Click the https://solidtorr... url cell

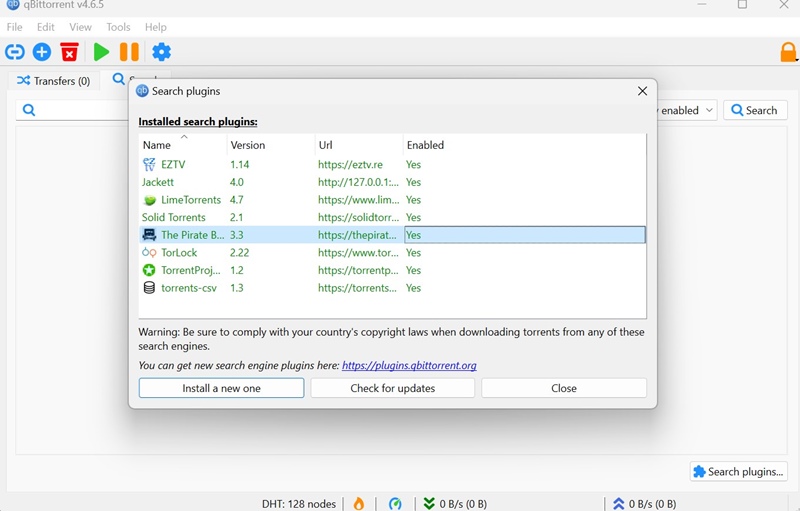(x=358, y=217)
